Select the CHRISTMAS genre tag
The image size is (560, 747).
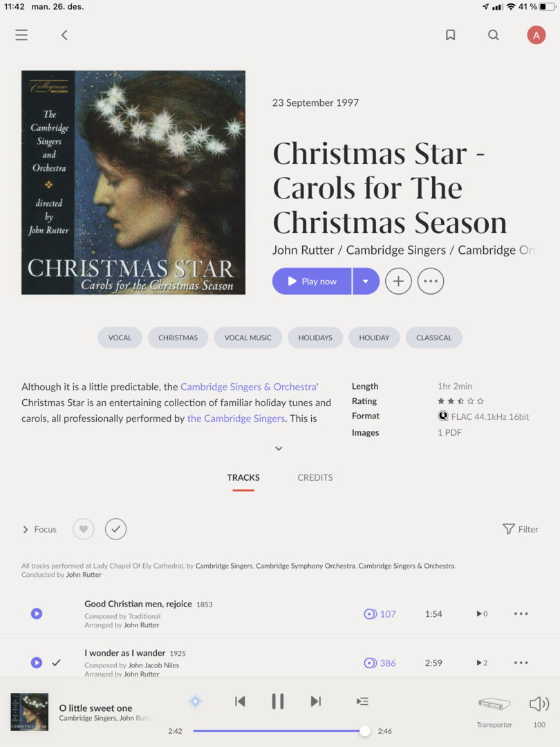pos(178,338)
